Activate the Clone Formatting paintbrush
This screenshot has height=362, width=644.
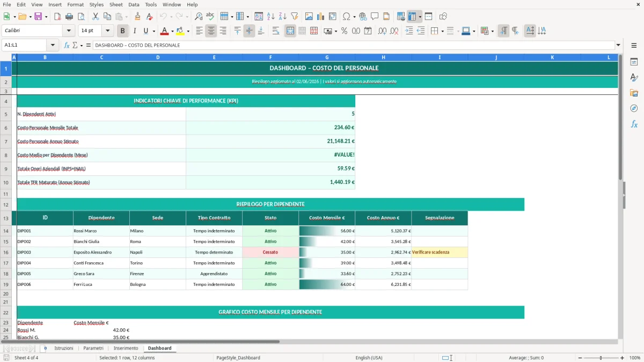138,17
